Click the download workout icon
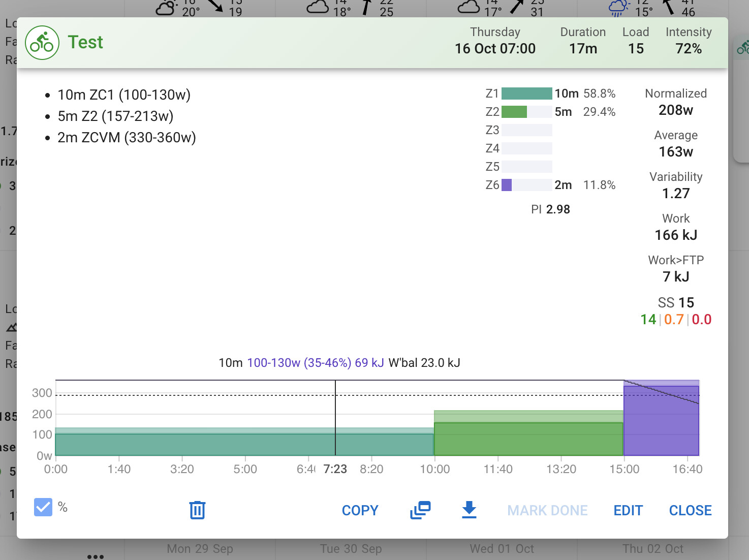The width and height of the screenshot is (749, 560). coord(469,510)
